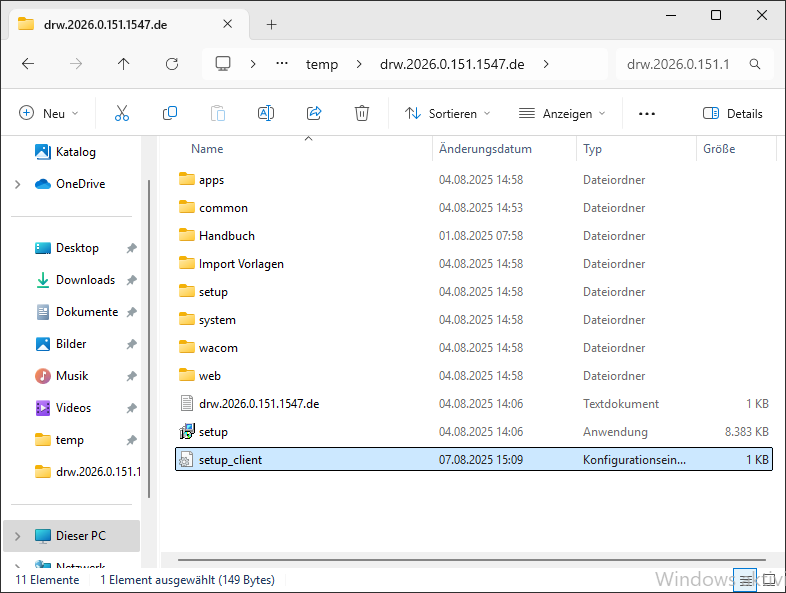Click the Rename icon in toolbar
The image size is (786, 593).
tap(266, 113)
